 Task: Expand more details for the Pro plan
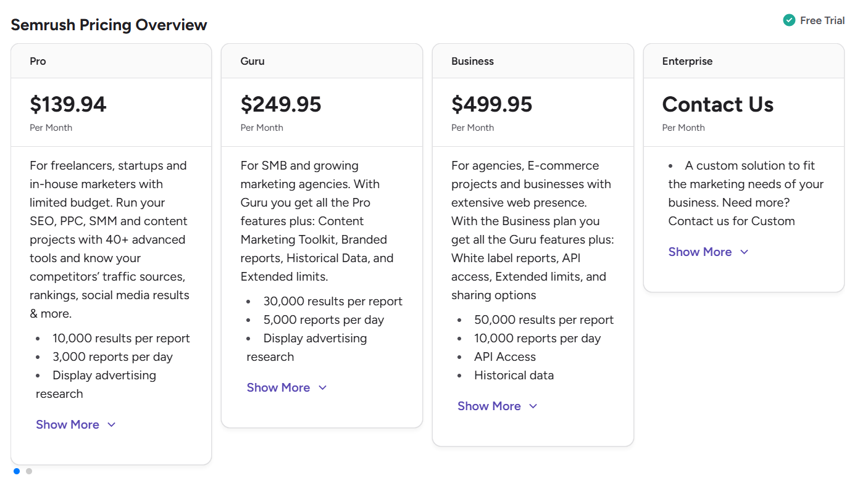(x=67, y=424)
